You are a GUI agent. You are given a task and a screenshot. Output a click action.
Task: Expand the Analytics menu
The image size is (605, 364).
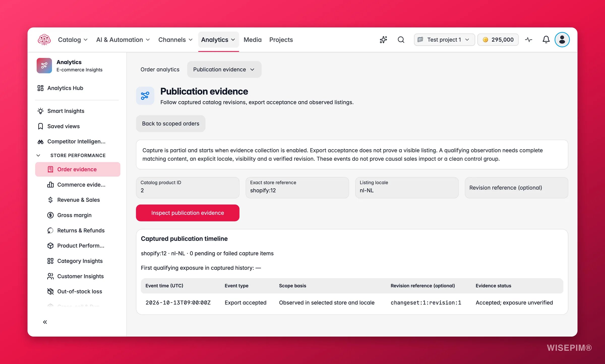(218, 40)
